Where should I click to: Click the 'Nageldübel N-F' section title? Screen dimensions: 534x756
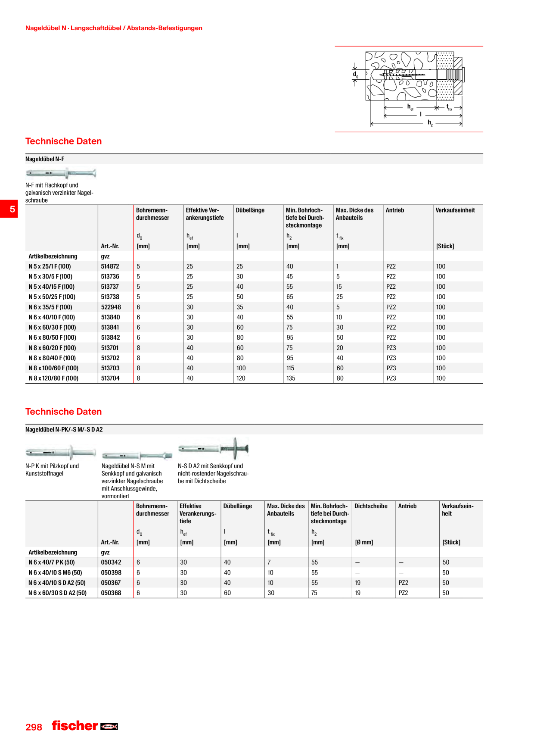point(45,159)
